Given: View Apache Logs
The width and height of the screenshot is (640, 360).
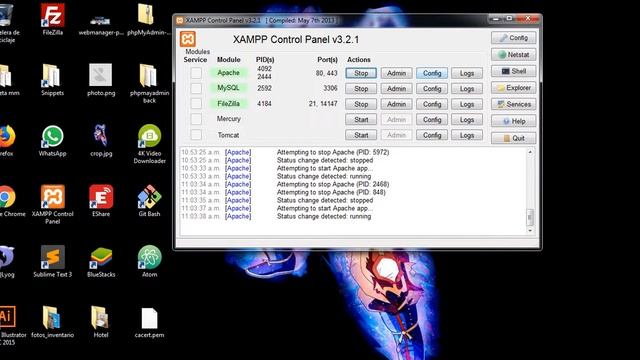Looking at the screenshot, I should [467, 73].
